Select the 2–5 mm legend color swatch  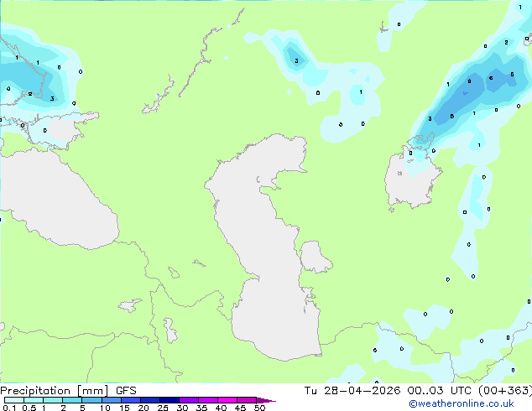click(72, 400)
